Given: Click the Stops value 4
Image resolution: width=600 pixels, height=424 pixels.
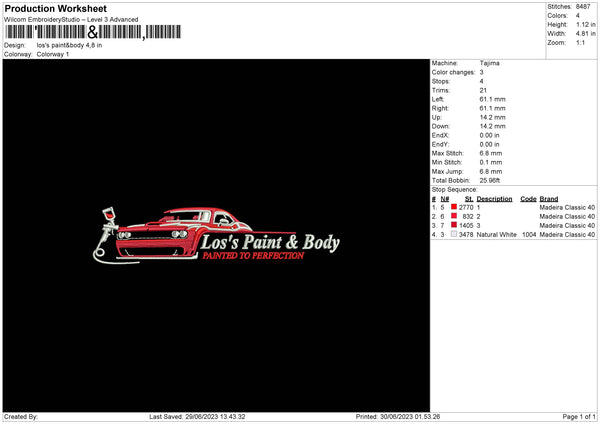Looking at the screenshot, I should [481, 81].
